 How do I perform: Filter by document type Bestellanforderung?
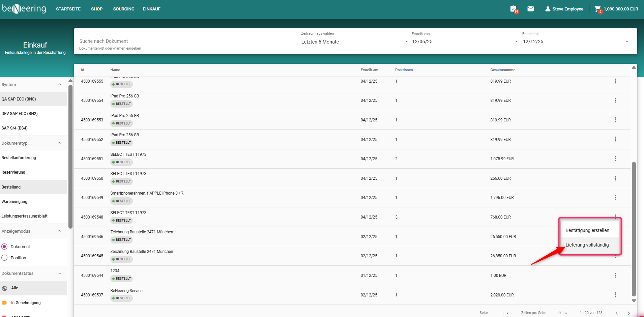[x=33, y=157]
